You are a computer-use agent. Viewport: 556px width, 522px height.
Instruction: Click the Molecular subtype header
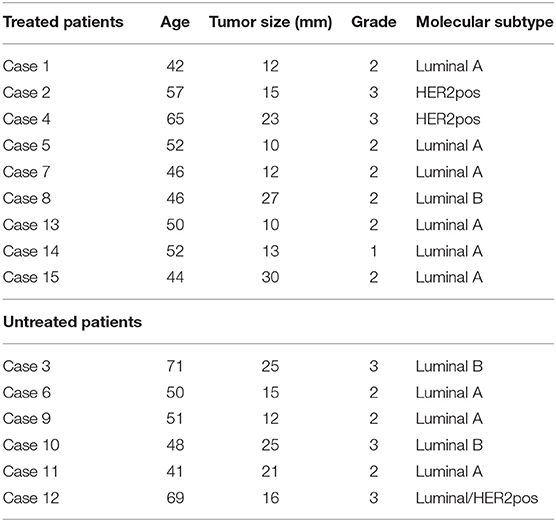[484, 22]
